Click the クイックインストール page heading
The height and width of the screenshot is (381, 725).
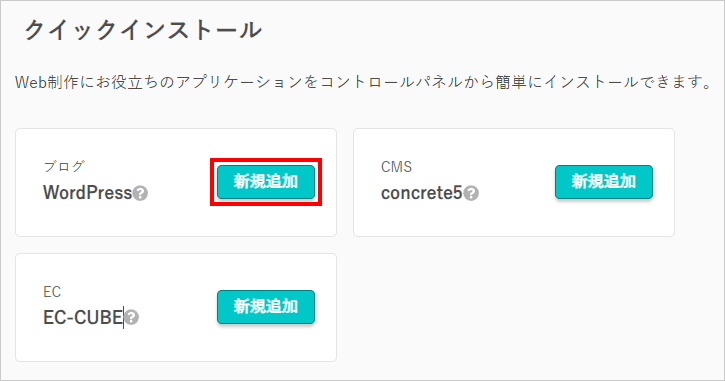click(143, 30)
